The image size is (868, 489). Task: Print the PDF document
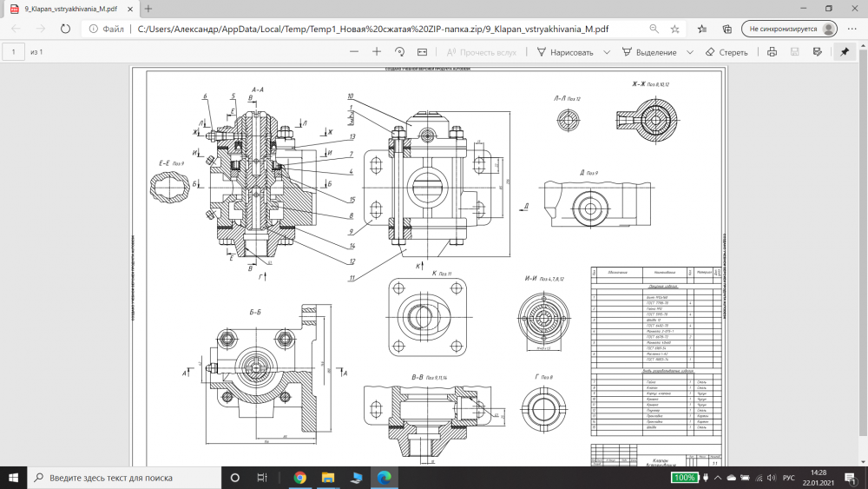pos(772,52)
